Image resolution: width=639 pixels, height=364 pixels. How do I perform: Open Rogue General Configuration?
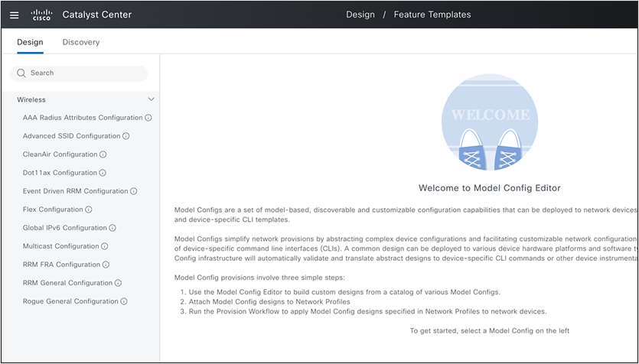70,301
